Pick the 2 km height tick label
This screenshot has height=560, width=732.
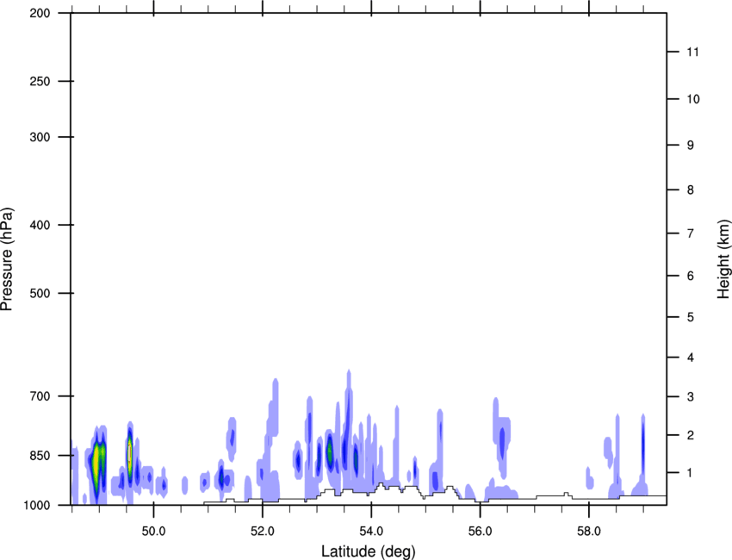(x=691, y=435)
